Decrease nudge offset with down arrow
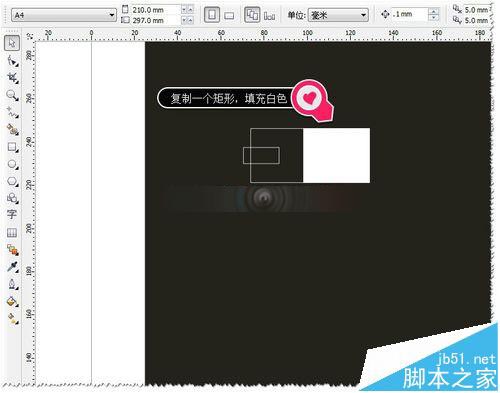Image resolution: width=500 pixels, height=393 pixels. (433, 18)
